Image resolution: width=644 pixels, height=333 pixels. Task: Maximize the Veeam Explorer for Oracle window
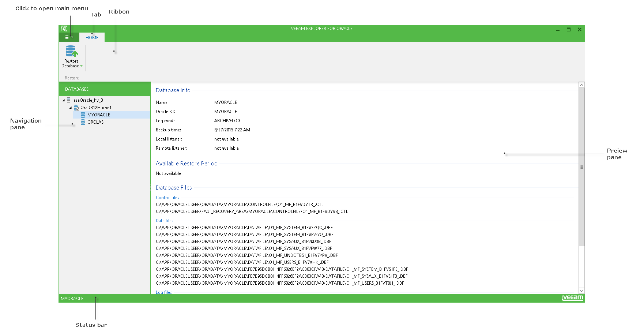coord(569,30)
